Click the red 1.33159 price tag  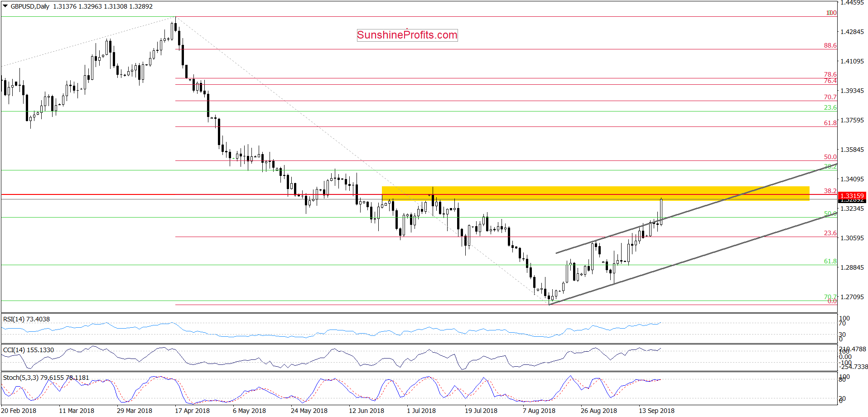tap(852, 196)
